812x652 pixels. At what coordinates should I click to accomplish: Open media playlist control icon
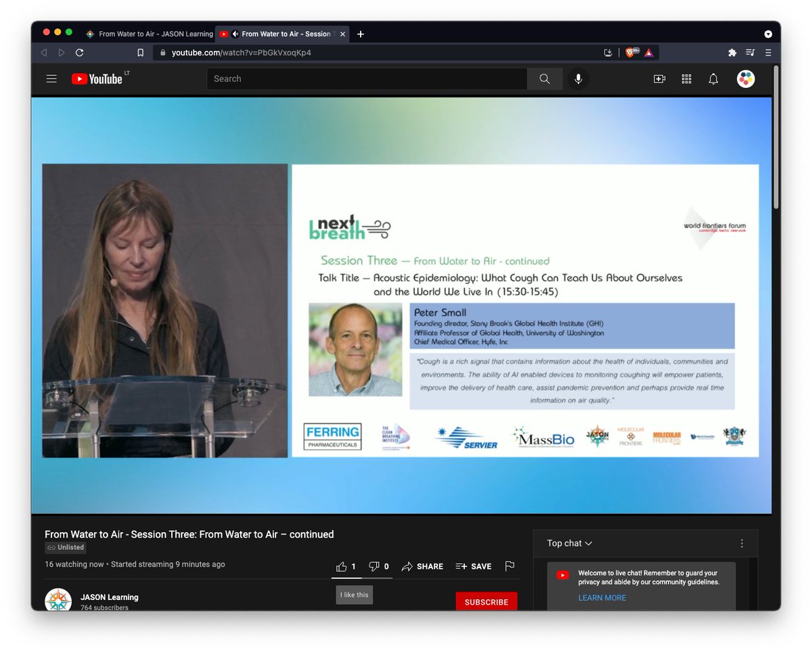click(x=750, y=53)
